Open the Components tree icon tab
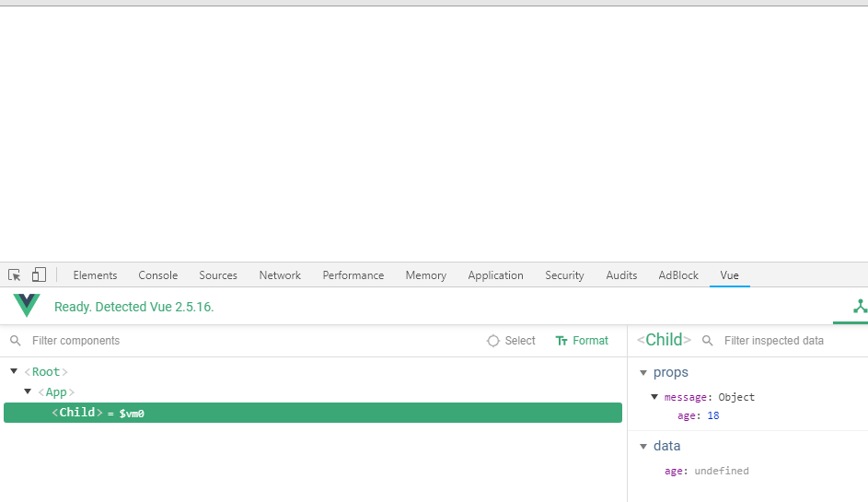Image resolution: width=868 pixels, height=502 pixels. click(860, 306)
